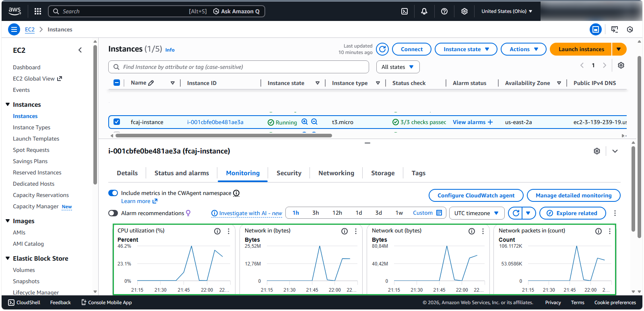The image size is (644, 311).
Task: Open the refresh interval dropdown arrow
Action: point(528,213)
